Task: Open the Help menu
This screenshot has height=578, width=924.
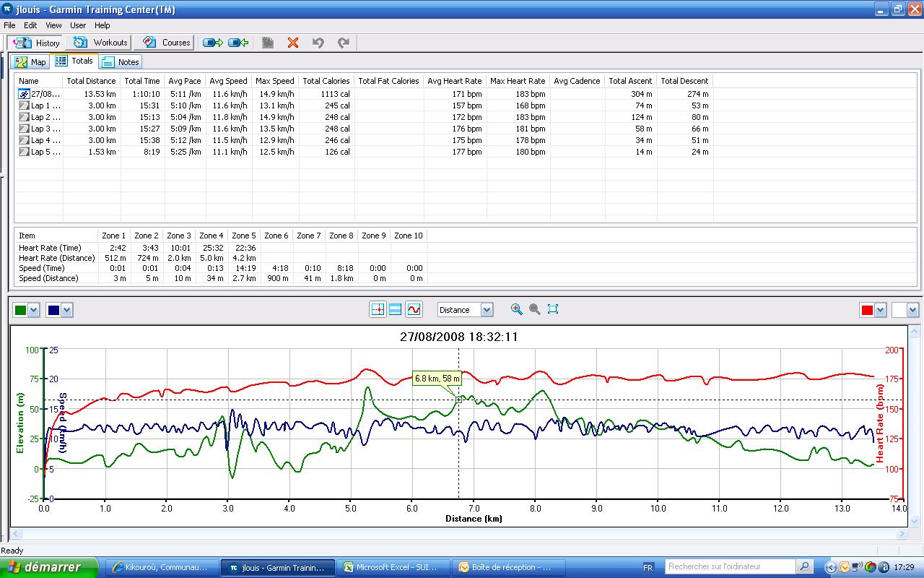Action: click(103, 25)
